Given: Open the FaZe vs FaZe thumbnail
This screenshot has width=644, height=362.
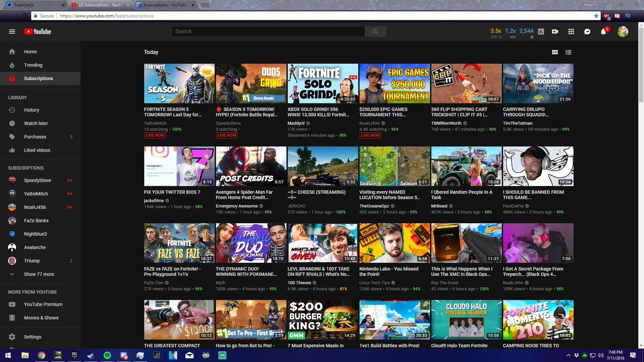Looking at the screenshot, I should pos(179,243).
